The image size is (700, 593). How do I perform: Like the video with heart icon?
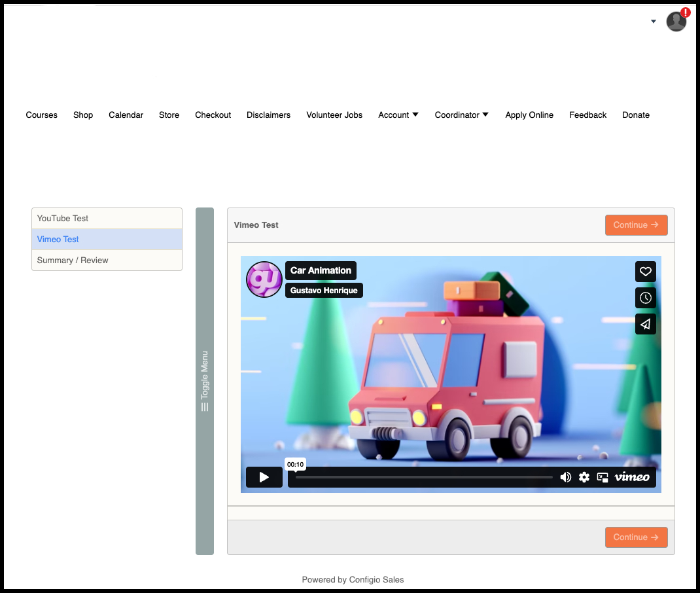pyautogui.click(x=645, y=272)
